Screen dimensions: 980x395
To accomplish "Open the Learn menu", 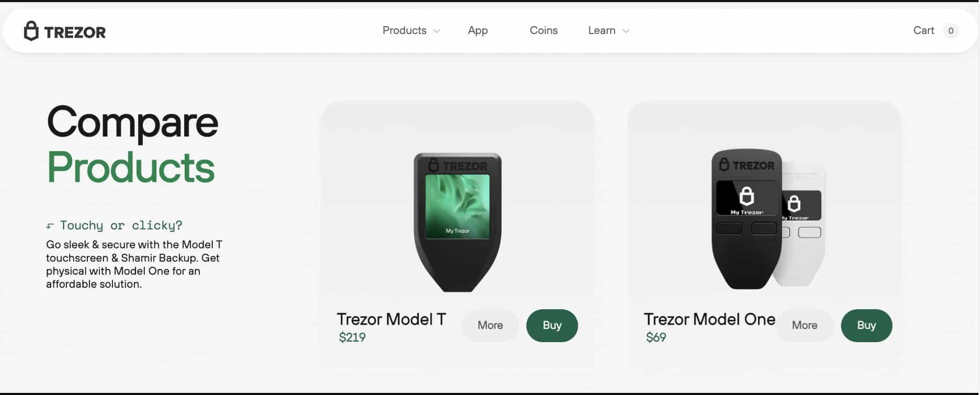I will pyautogui.click(x=601, y=30).
